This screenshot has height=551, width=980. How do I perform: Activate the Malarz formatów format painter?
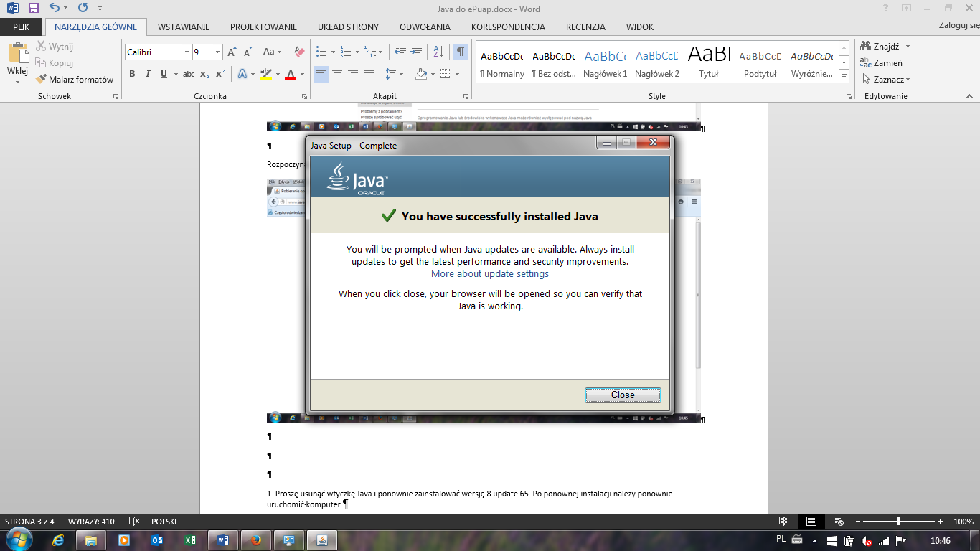75,80
